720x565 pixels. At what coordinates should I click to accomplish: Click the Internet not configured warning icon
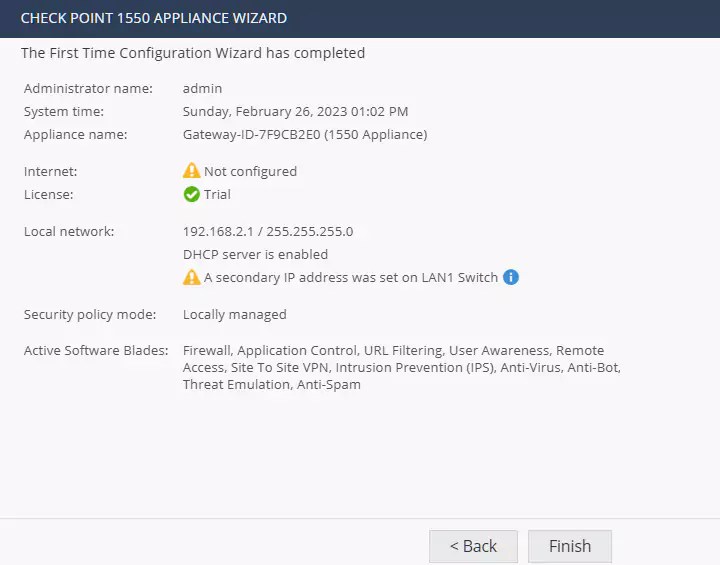[x=191, y=171]
